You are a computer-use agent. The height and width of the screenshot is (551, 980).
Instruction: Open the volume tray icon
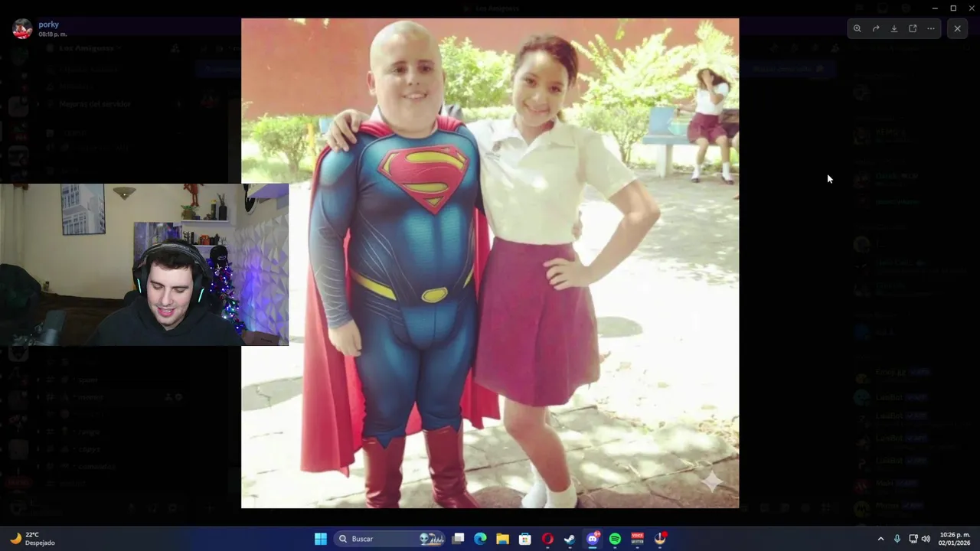tap(926, 539)
